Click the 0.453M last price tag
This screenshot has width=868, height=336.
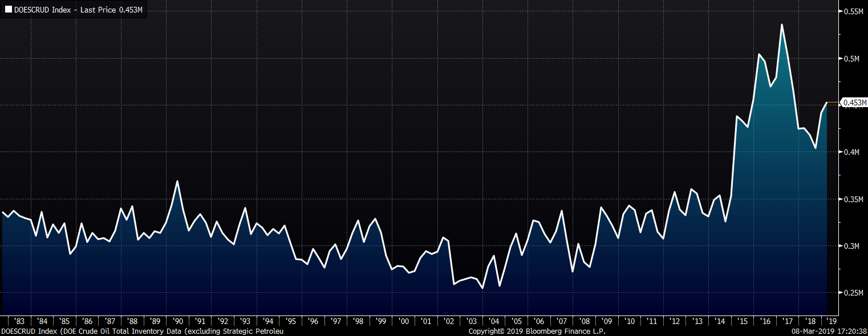[854, 103]
